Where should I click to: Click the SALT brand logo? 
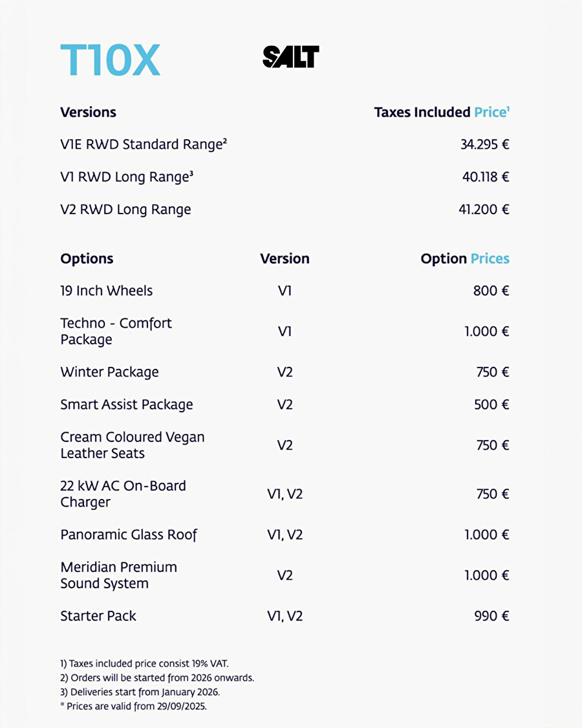click(x=291, y=57)
